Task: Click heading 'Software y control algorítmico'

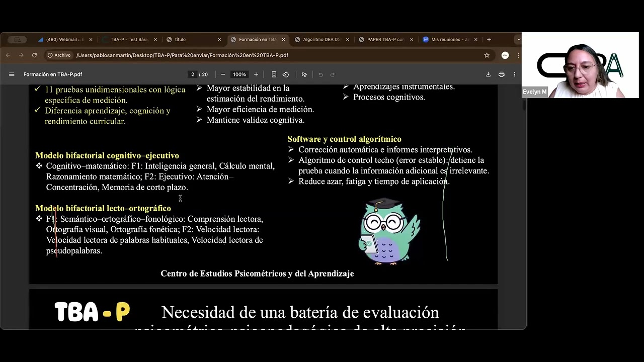Action: click(x=344, y=139)
